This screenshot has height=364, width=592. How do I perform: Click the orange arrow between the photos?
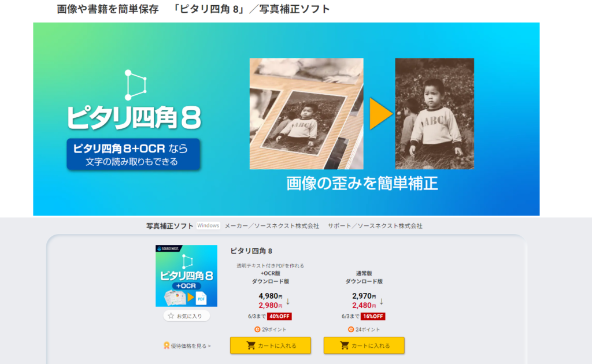click(x=380, y=114)
